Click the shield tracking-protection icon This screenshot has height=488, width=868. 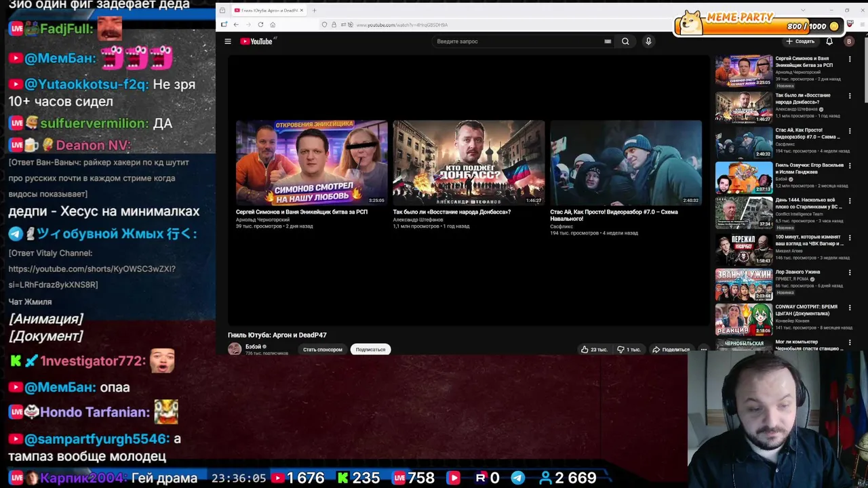(x=325, y=25)
